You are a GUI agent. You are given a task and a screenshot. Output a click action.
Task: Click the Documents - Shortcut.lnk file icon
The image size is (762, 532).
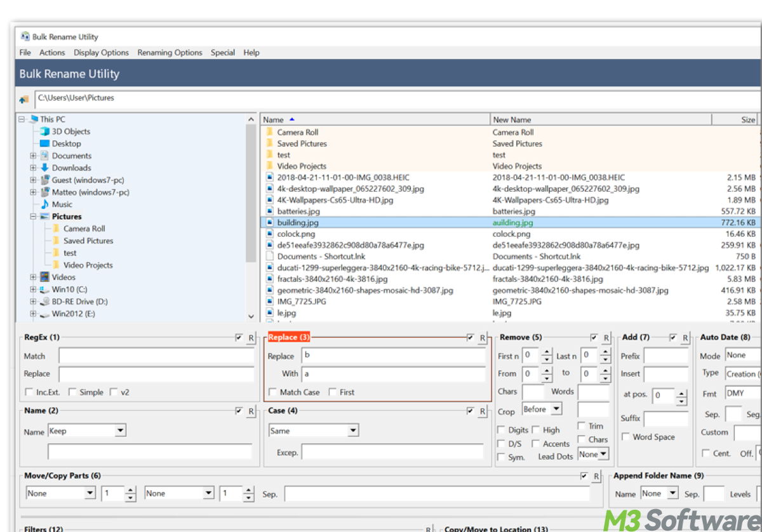(269, 256)
